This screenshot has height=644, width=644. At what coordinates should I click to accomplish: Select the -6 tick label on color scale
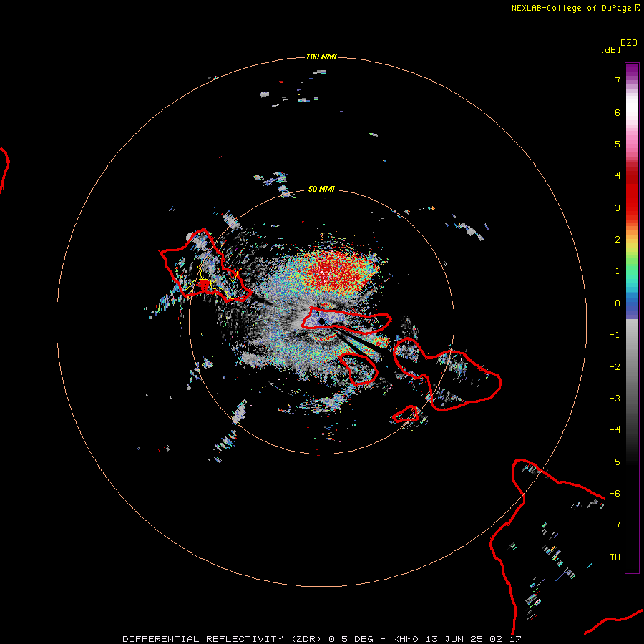tap(615, 494)
